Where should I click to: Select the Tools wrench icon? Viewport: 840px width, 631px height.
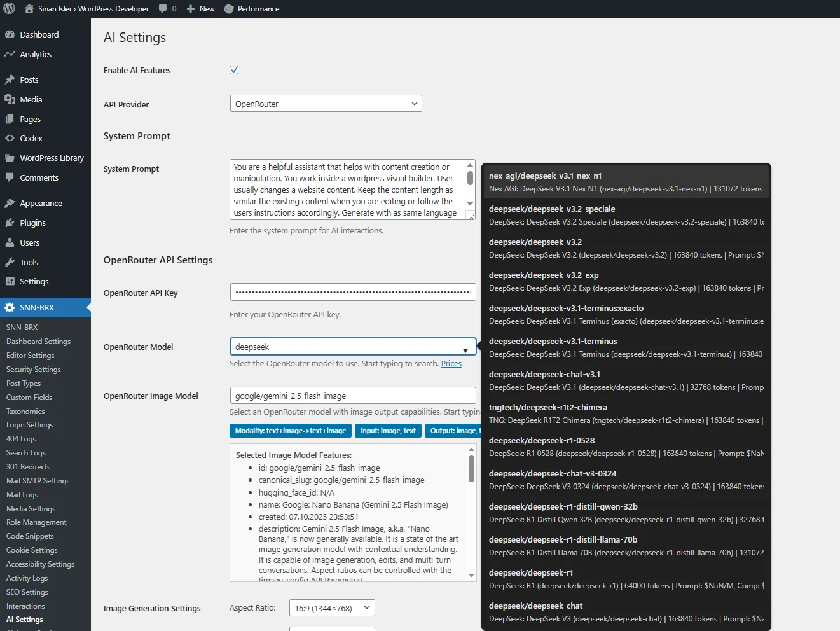click(10, 262)
